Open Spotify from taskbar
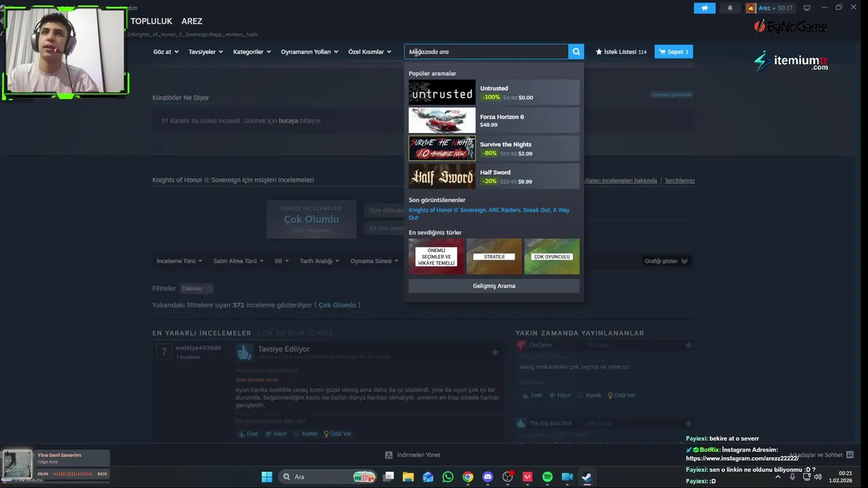This screenshot has width=868, height=488. [547, 476]
